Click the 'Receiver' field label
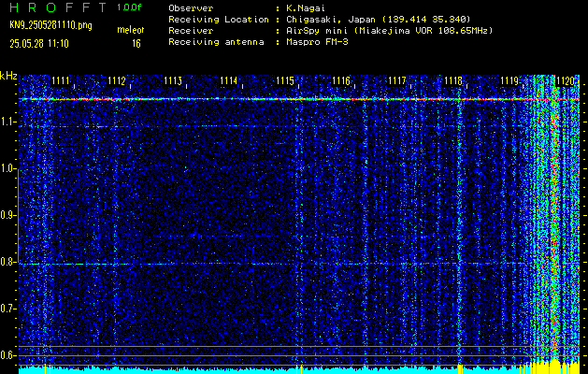The height and width of the screenshot is (374, 588). point(191,31)
